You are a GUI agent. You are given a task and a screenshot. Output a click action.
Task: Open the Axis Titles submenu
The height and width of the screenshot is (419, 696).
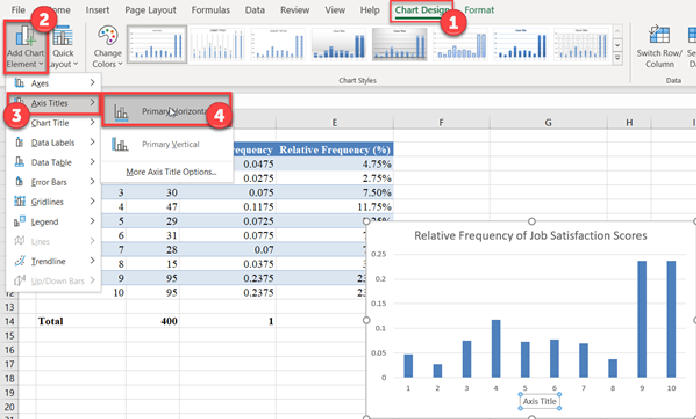pos(54,103)
